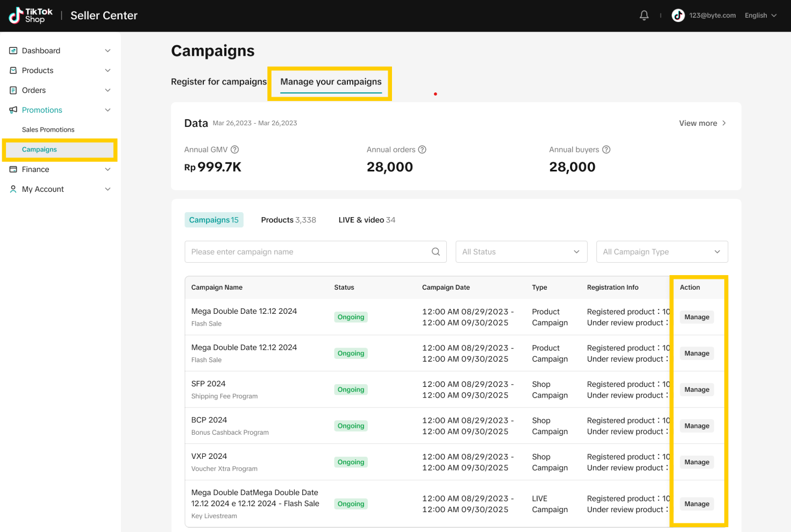Open the View more link
Viewport: 791px width, 532px height.
tap(702, 123)
